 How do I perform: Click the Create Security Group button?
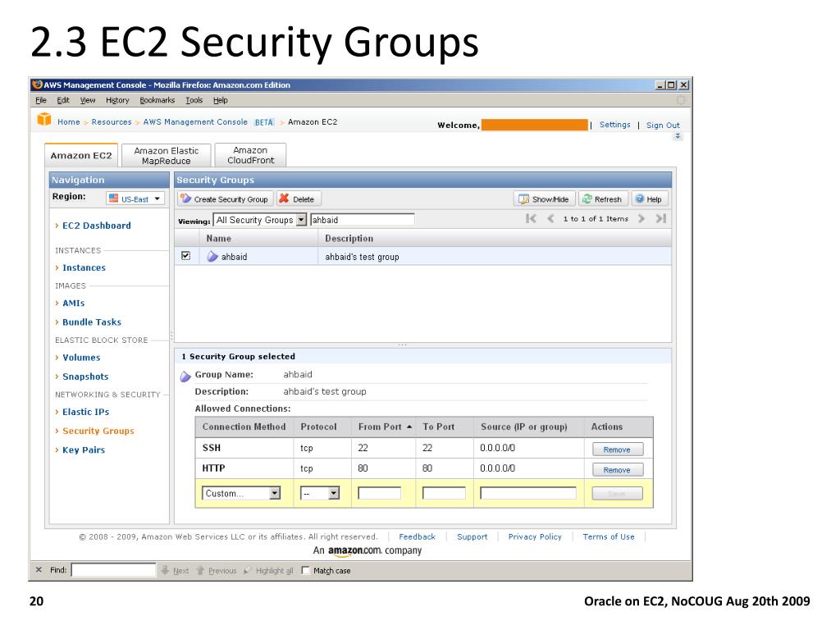pos(226,199)
